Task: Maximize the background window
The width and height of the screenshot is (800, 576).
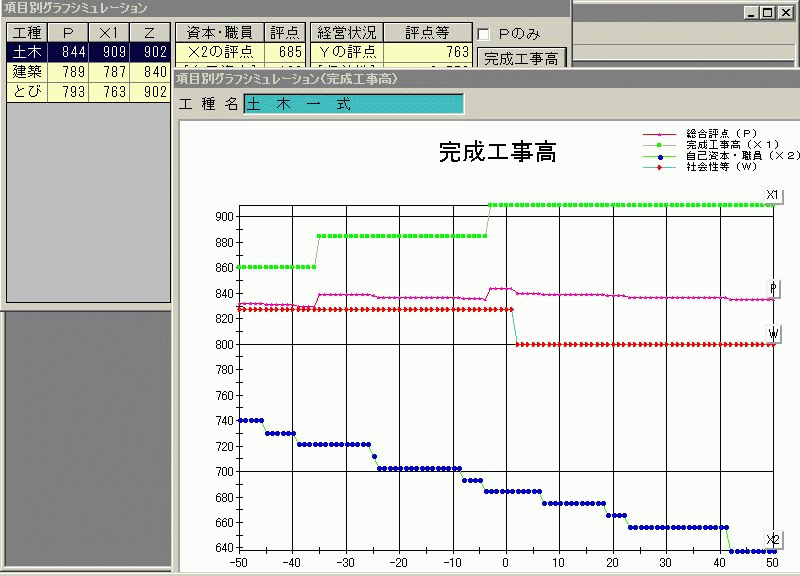Action: point(767,12)
